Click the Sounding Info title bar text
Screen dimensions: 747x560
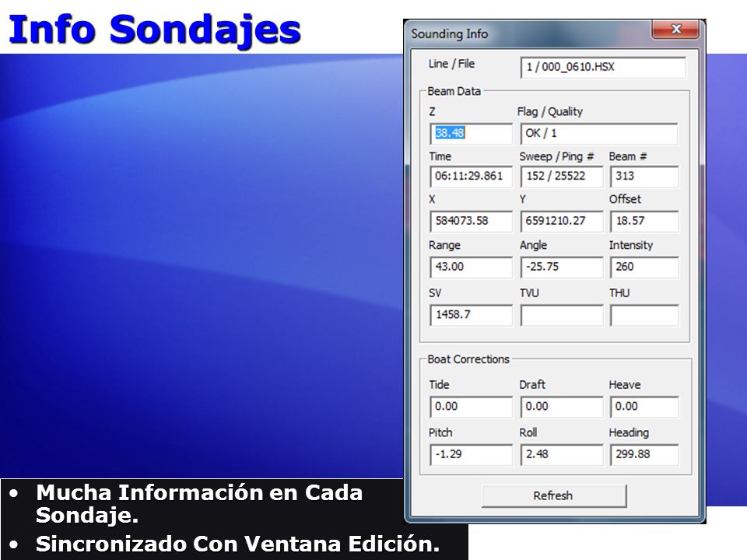(449, 33)
